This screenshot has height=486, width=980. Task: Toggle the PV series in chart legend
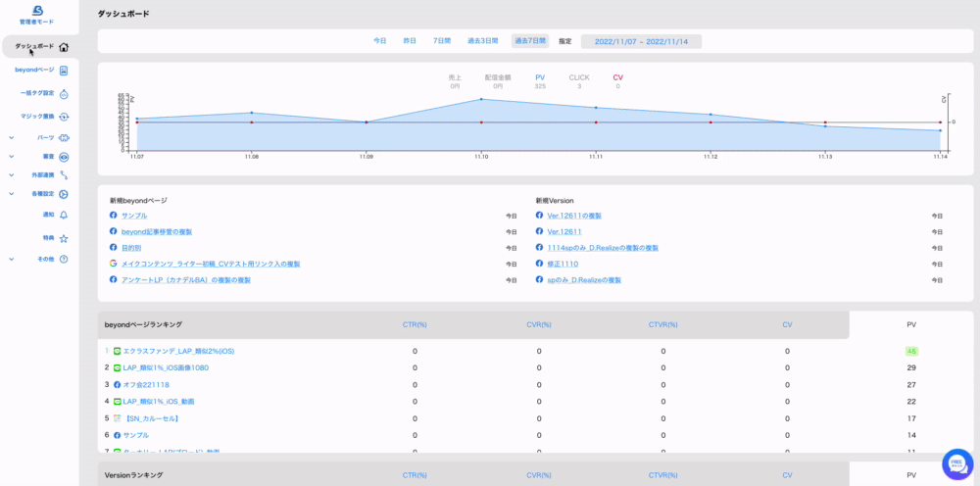coord(540,81)
